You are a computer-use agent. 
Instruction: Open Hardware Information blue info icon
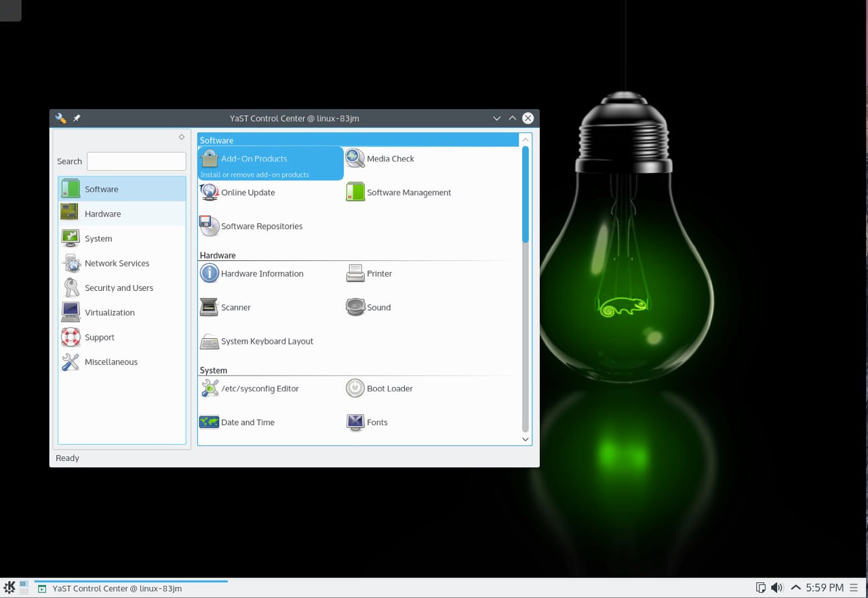coord(209,273)
